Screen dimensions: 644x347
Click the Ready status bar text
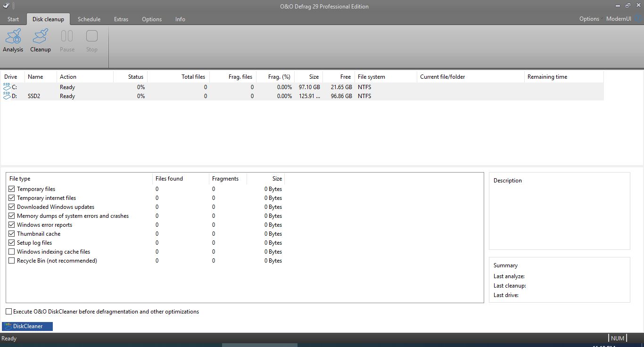click(9, 339)
